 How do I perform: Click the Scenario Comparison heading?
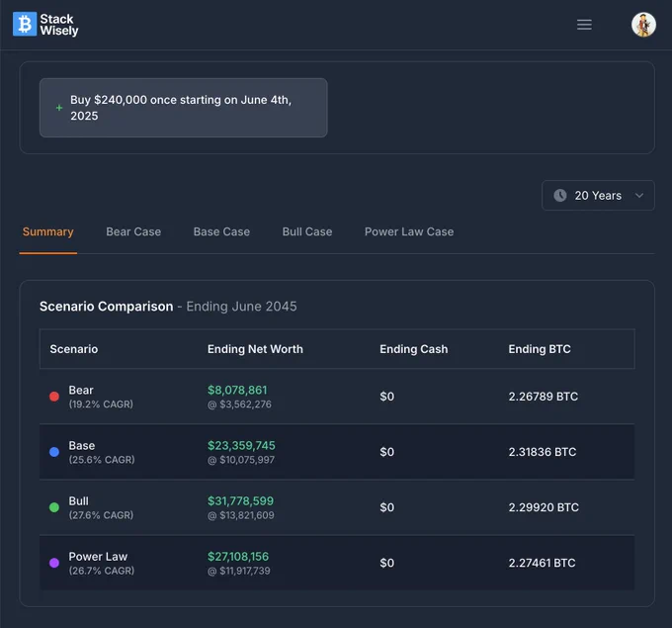coord(107,307)
